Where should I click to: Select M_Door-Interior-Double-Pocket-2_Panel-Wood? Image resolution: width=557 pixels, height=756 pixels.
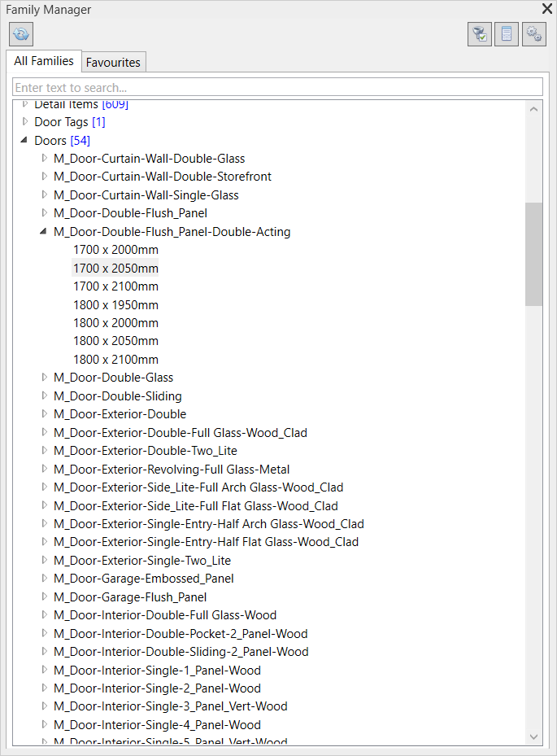(181, 634)
